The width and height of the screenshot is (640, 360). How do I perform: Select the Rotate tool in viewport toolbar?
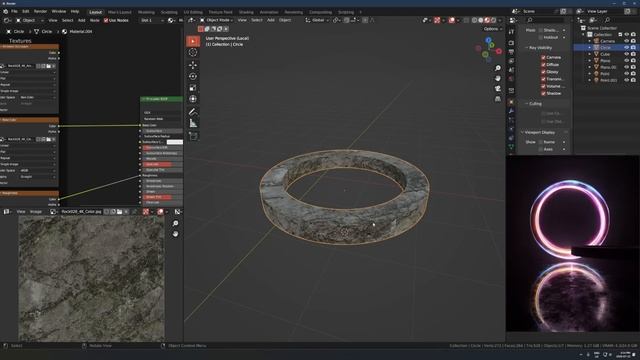(x=193, y=76)
